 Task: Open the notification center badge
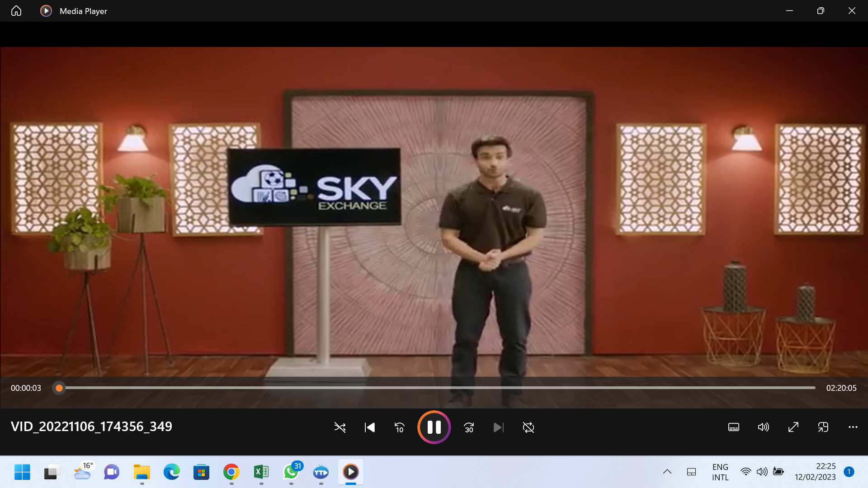(x=849, y=472)
